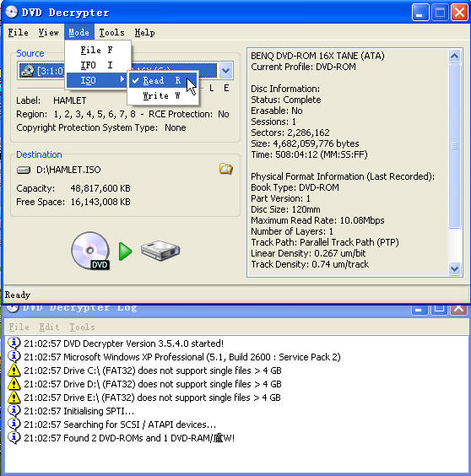The height and width of the screenshot is (476, 471).
Task: Click info icon for Initialising SPTI entry
Action: click(x=14, y=411)
